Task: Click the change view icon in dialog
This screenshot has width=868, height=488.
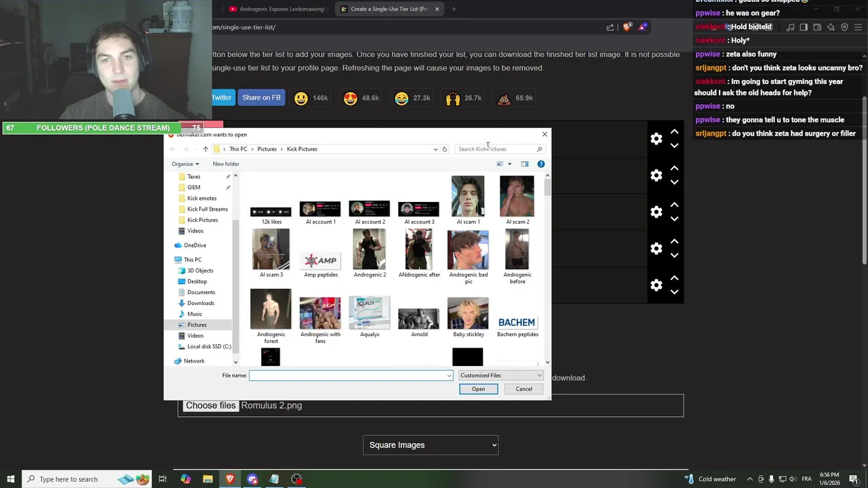Action: pyautogui.click(x=500, y=164)
